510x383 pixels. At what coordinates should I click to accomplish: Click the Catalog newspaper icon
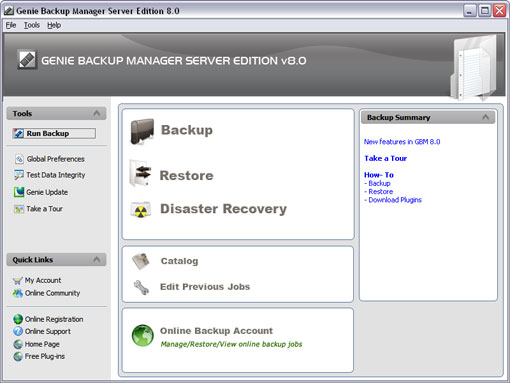[141, 261]
